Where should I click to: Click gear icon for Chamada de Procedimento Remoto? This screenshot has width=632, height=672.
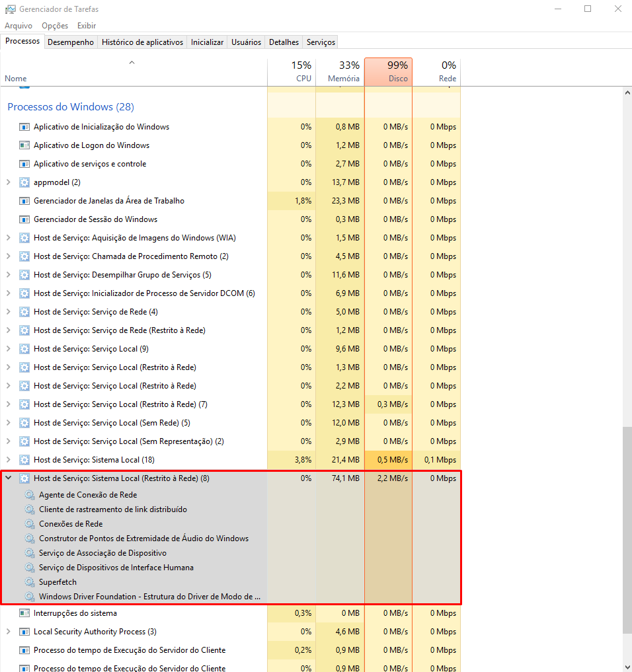(x=24, y=256)
